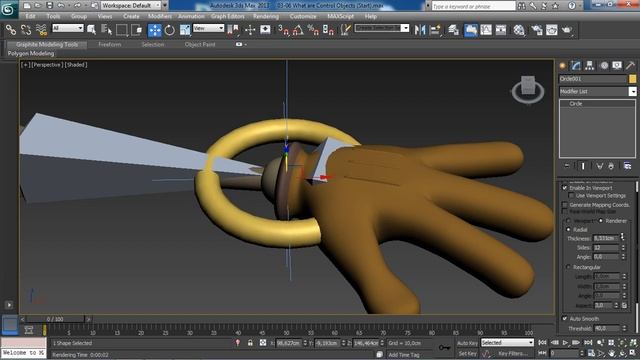Click Play Animation button
The height and width of the screenshot is (360, 640).
click(565, 342)
